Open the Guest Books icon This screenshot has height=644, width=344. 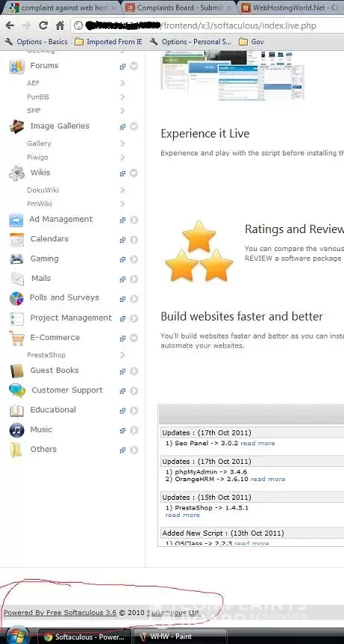(16, 371)
